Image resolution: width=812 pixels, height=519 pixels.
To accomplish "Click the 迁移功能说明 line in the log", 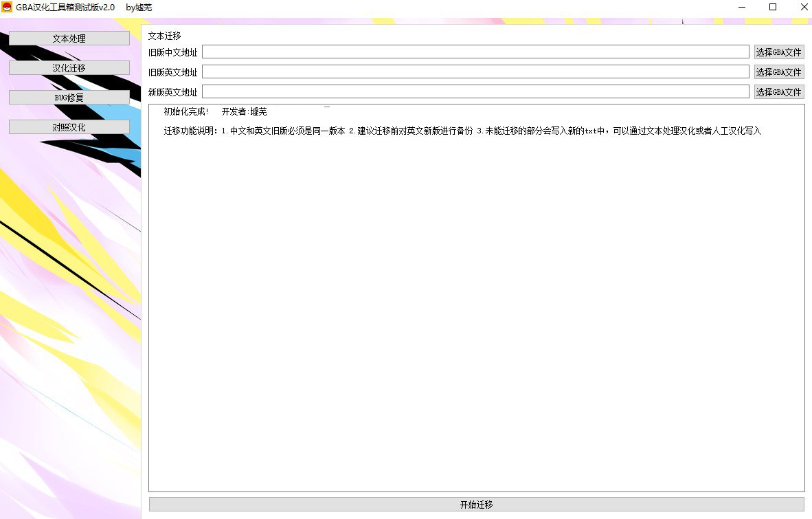I will tap(462, 131).
